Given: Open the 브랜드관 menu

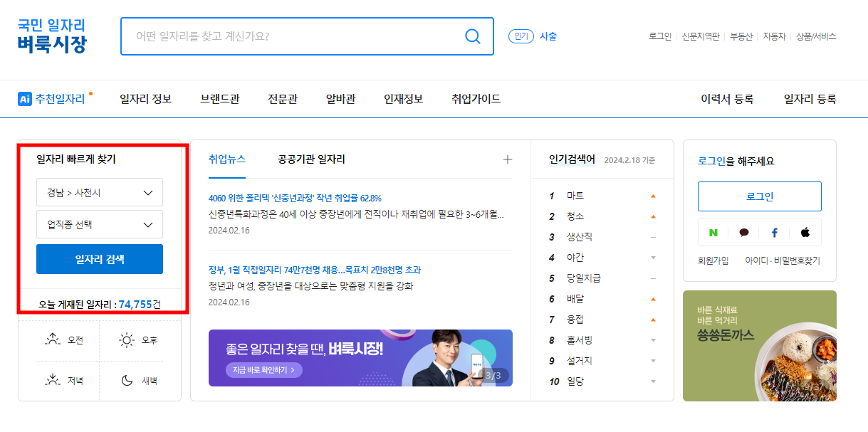Looking at the screenshot, I should click(x=220, y=99).
